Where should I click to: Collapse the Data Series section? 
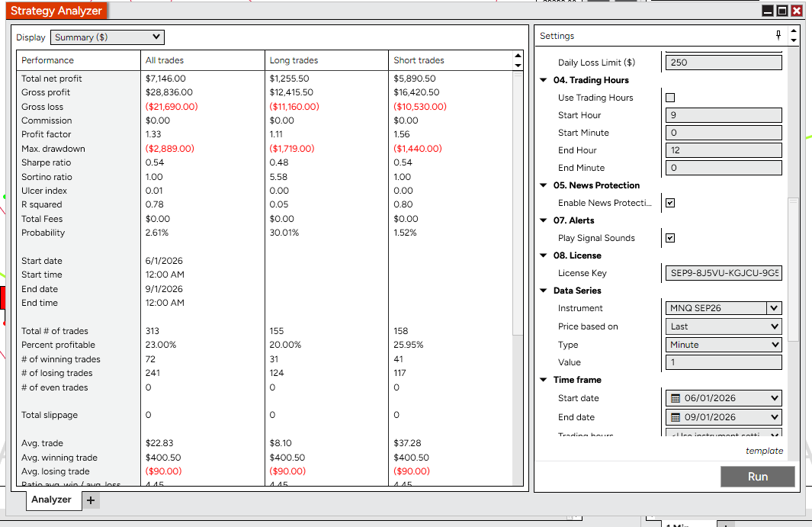click(543, 291)
